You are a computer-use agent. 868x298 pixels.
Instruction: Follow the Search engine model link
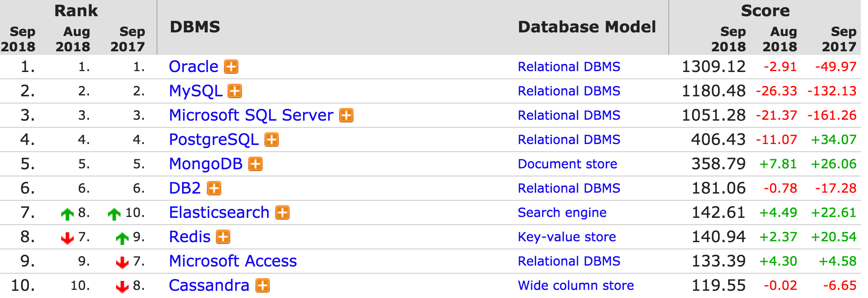562,212
